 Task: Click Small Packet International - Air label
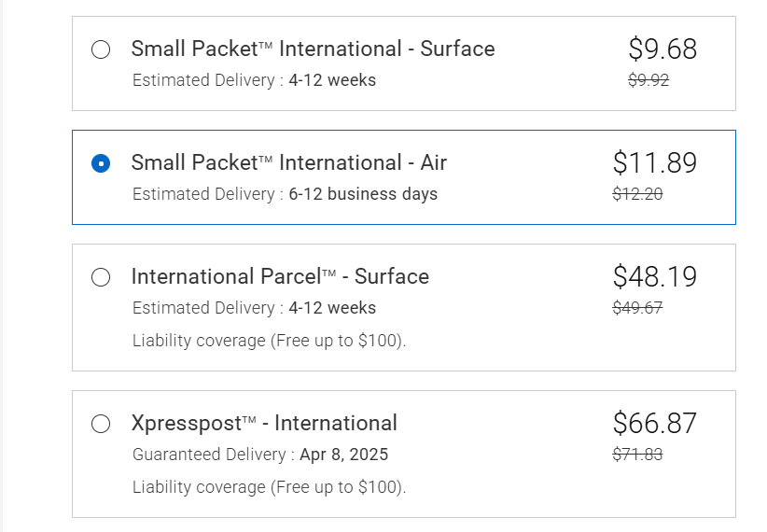[x=288, y=162]
